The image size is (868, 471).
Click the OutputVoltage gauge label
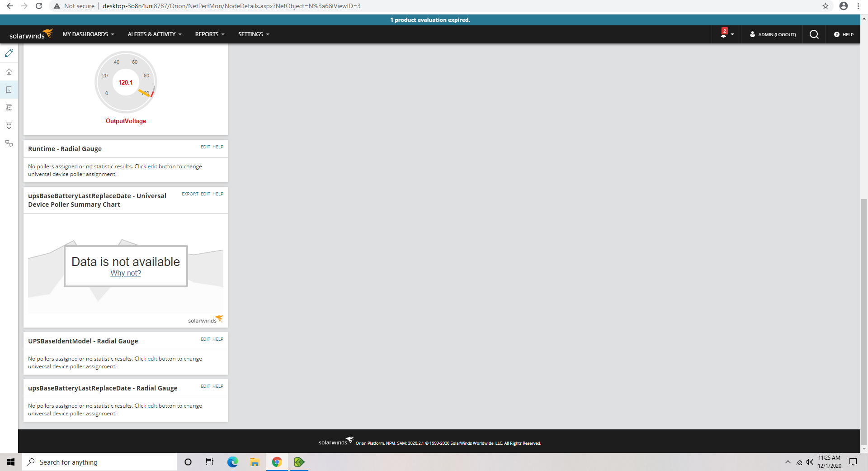pos(126,121)
